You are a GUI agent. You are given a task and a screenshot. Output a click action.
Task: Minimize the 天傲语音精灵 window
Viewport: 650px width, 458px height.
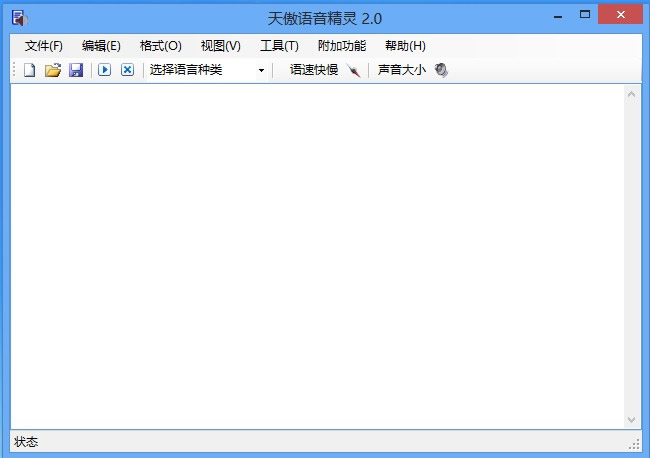[x=558, y=16]
